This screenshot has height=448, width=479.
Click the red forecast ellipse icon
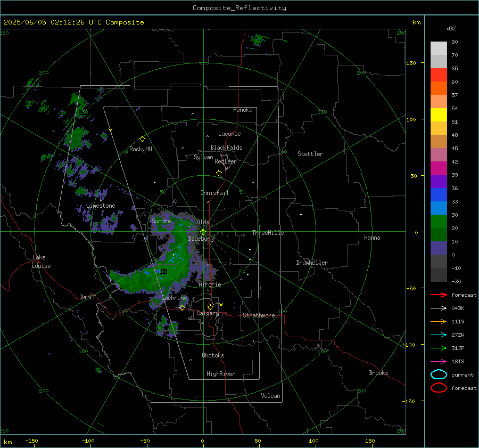[439, 388]
